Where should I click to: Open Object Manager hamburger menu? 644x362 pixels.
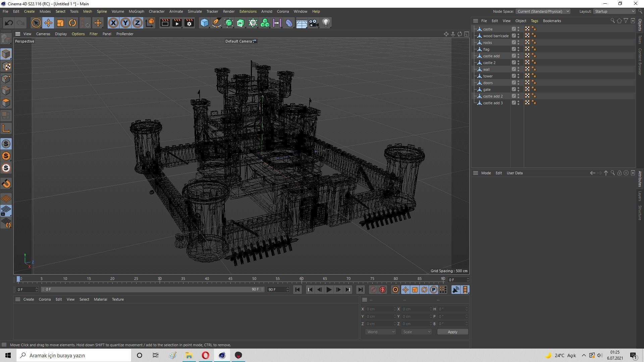click(475, 21)
